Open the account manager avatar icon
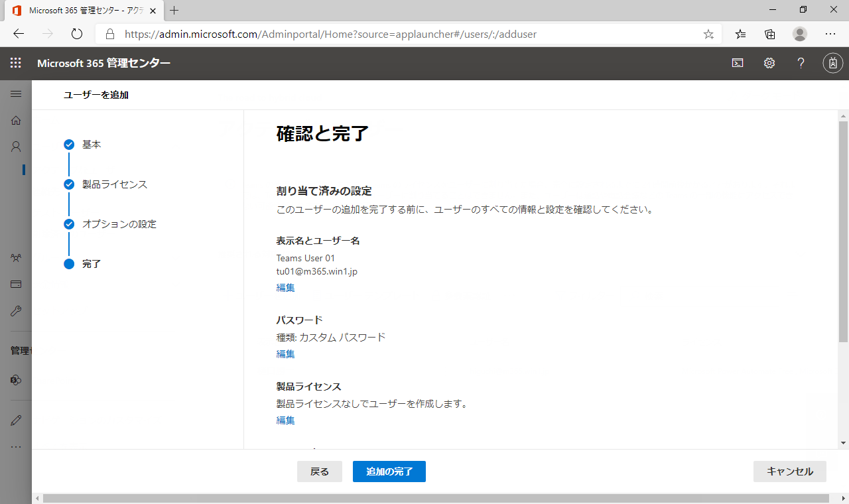Image resolution: width=849 pixels, height=504 pixels. click(x=833, y=63)
